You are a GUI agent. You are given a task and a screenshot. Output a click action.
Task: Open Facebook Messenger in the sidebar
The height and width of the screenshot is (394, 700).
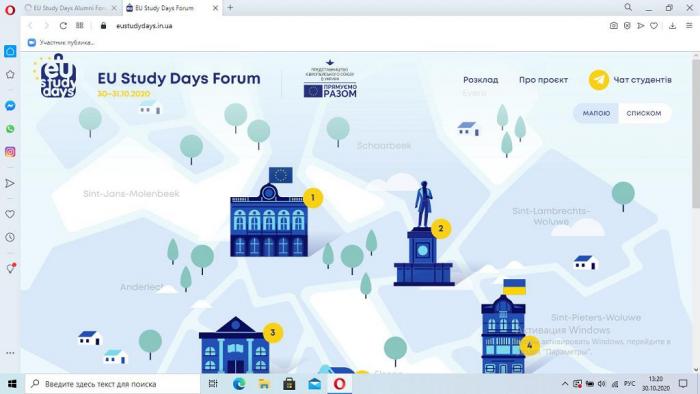point(10,106)
